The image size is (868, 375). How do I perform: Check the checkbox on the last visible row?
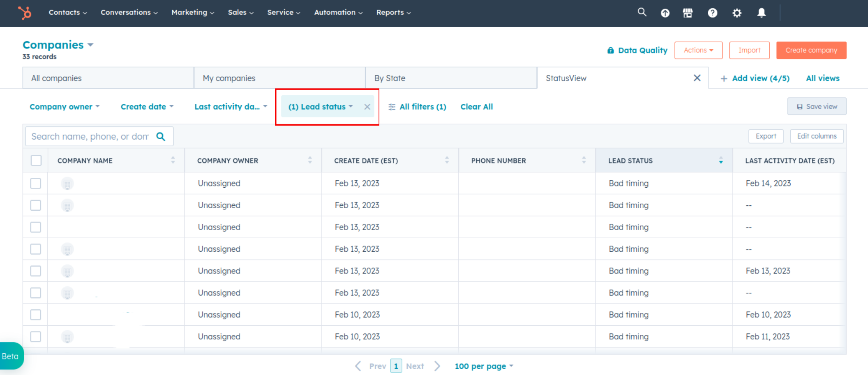pyautogui.click(x=36, y=336)
